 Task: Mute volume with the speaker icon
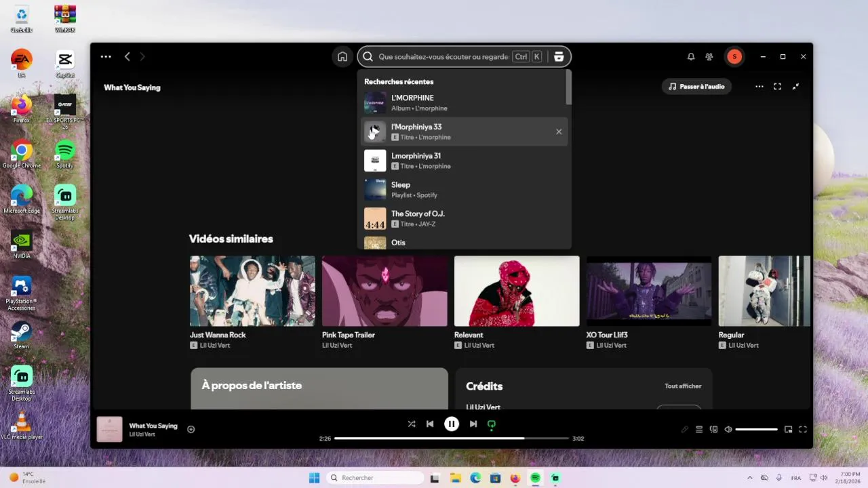click(x=728, y=430)
